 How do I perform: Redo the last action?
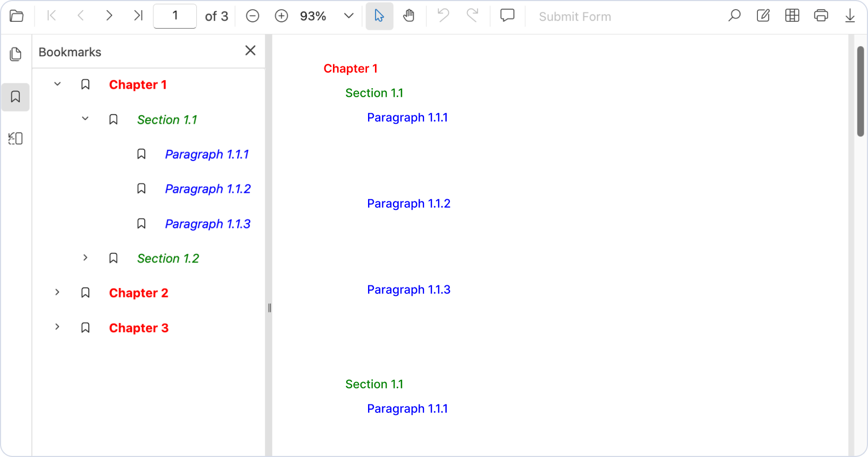tap(472, 16)
